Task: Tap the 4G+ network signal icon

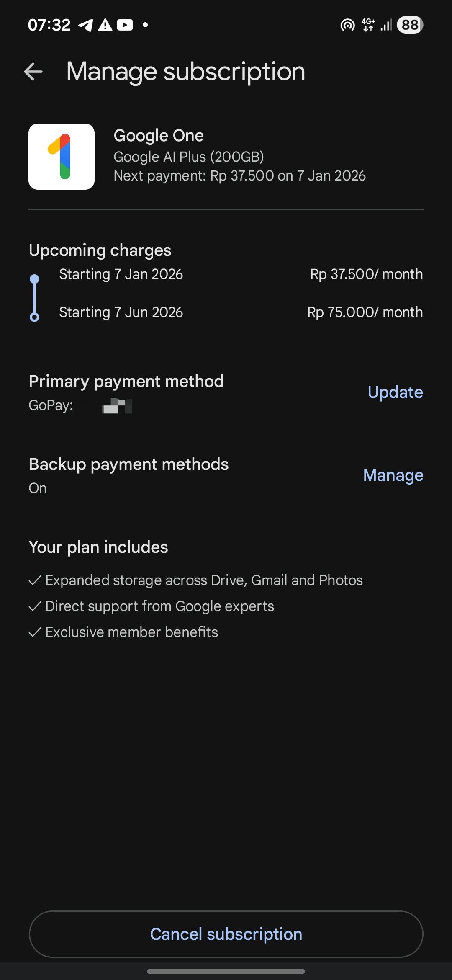Action: click(368, 25)
